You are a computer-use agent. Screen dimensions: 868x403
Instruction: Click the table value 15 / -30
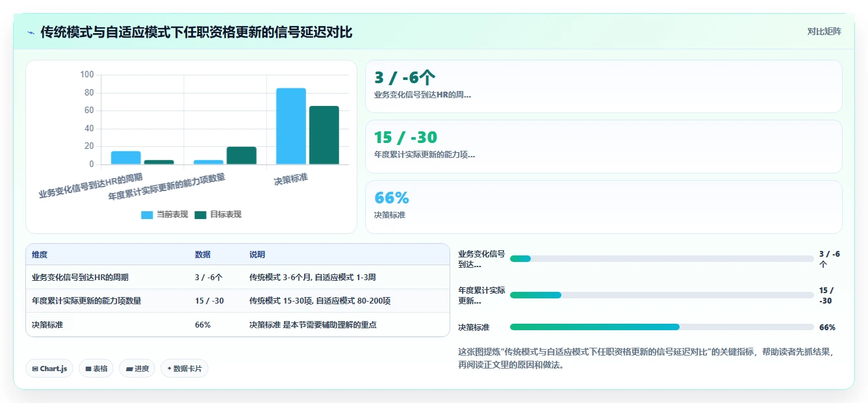[x=209, y=301]
